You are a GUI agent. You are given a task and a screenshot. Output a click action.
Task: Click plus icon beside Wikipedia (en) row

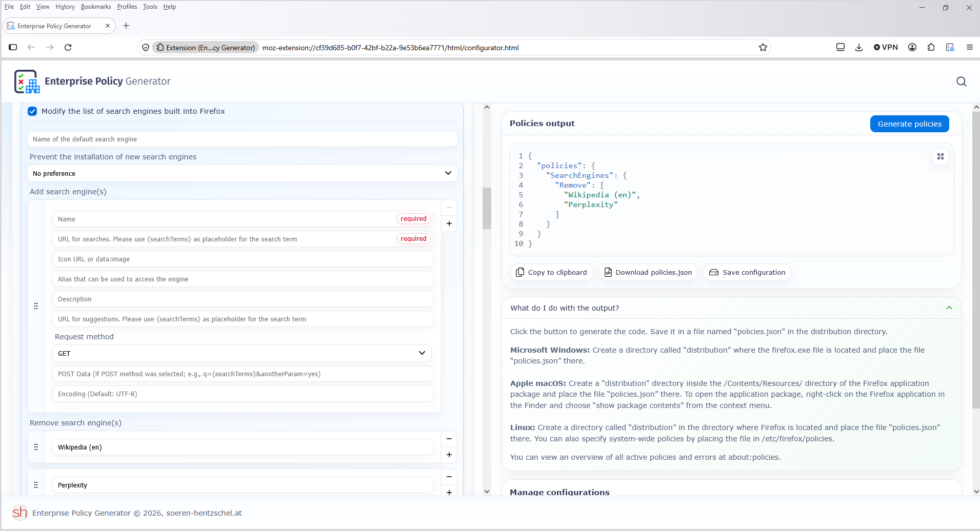(x=449, y=455)
